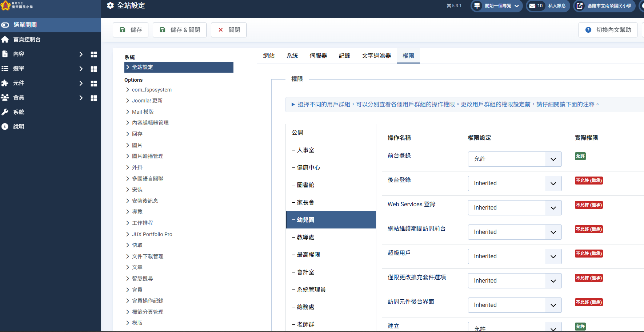The height and width of the screenshot is (332, 644).
Task: Select the 人事室 user group
Action: (x=331, y=150)
